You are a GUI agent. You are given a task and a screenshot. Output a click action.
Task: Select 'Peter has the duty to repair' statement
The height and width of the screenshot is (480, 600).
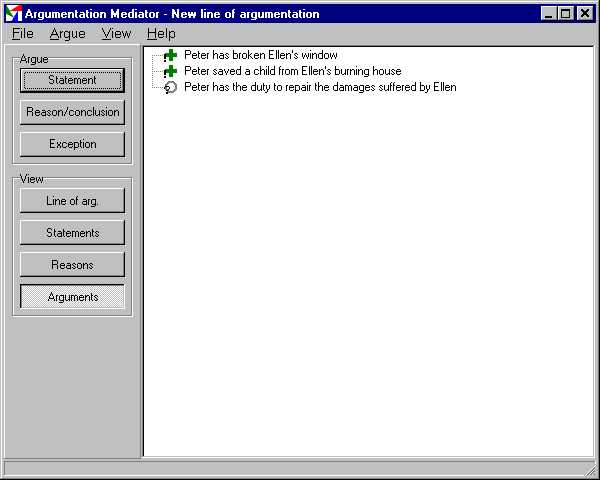click(320, 88)
